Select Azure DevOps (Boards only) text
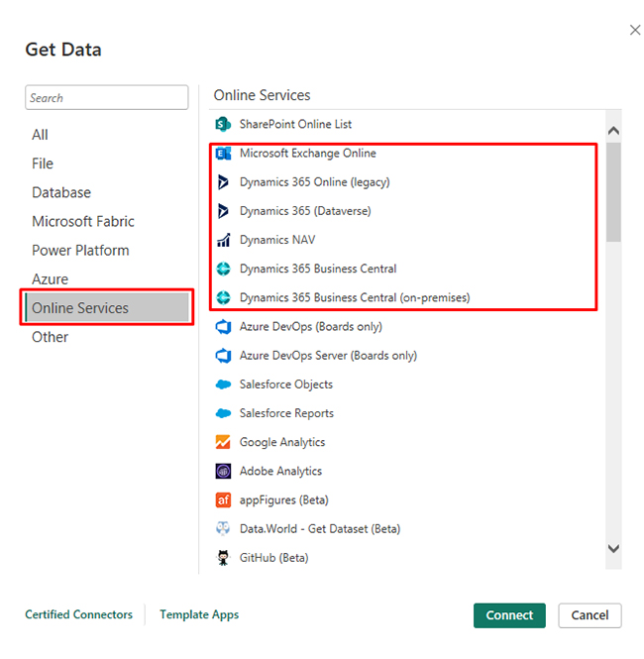 (x=311, y=327)
